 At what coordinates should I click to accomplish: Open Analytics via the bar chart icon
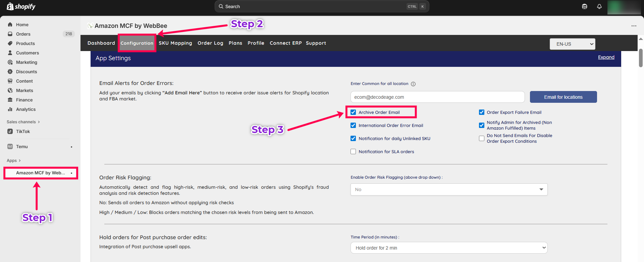[10, 109]
